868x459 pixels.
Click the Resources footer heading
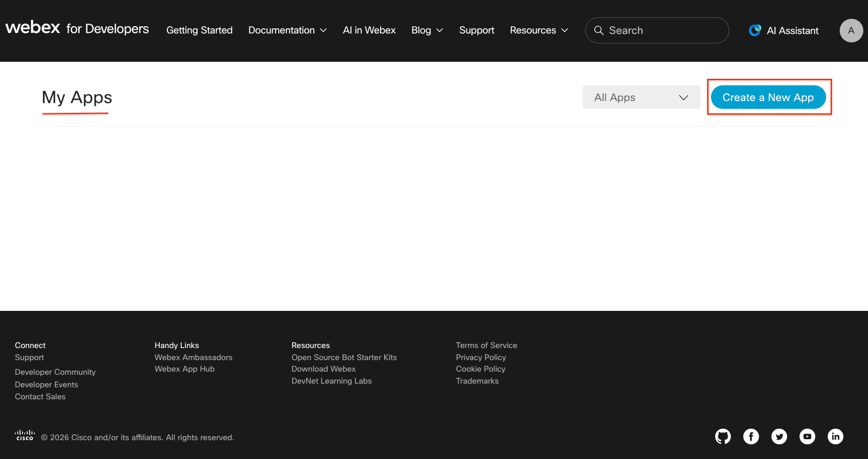[x=311, y=345]
